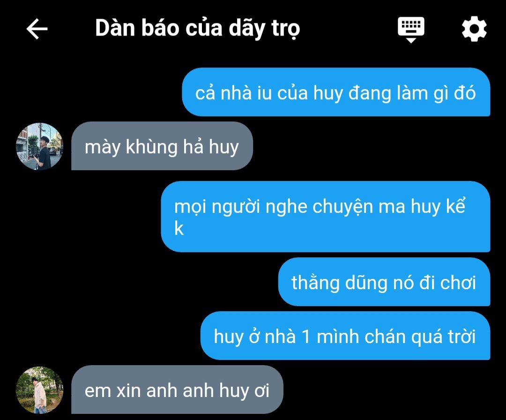This screenshot has width=506, height=420.
Task: Click the small triangle under keyboard icon
Action: [411, 40]
